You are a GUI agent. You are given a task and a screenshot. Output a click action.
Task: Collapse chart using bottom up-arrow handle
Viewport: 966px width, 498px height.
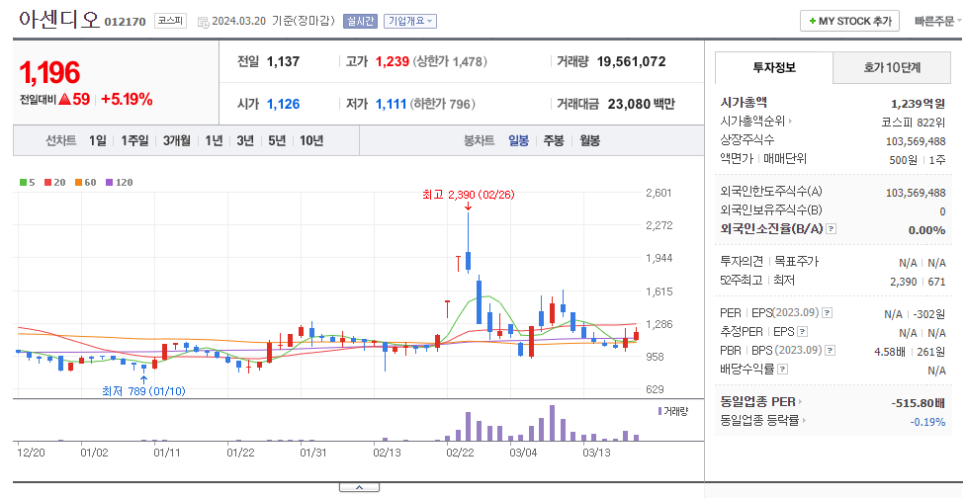point(359,488)
